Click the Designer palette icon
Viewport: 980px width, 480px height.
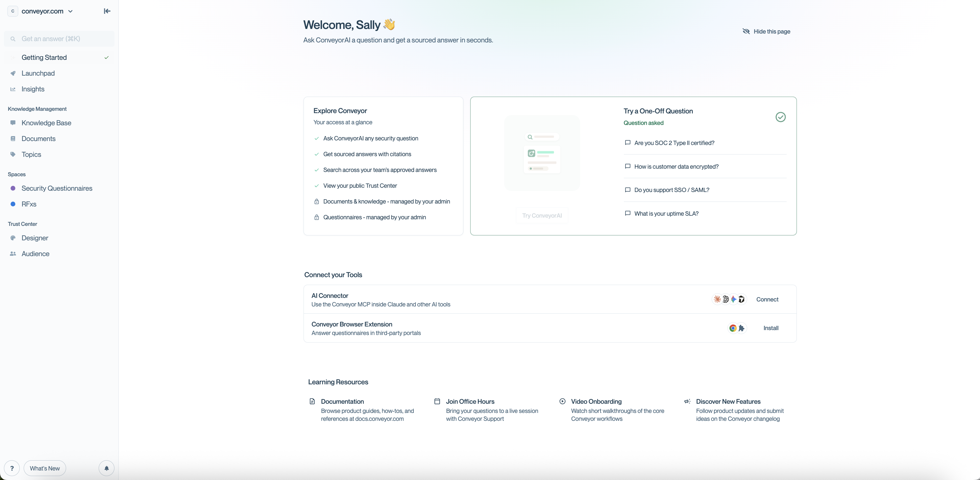click(13, 238)
